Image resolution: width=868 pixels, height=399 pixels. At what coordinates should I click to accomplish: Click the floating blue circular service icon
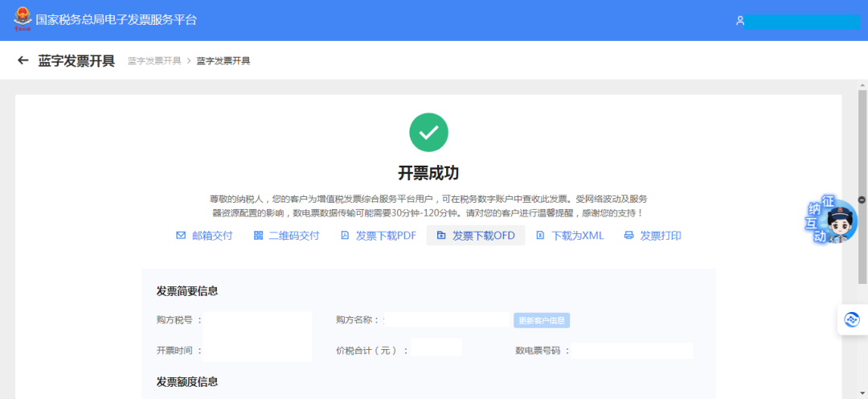851,319
